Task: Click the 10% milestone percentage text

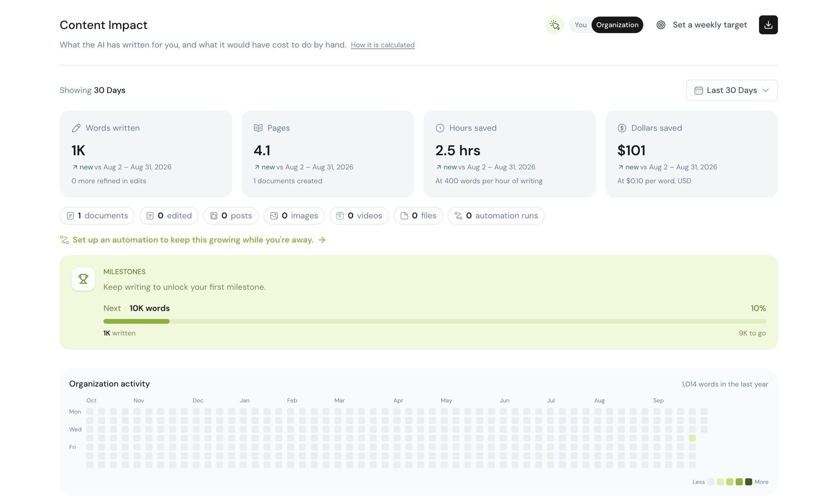Action: pyautogui.click(x=758, y=309)
